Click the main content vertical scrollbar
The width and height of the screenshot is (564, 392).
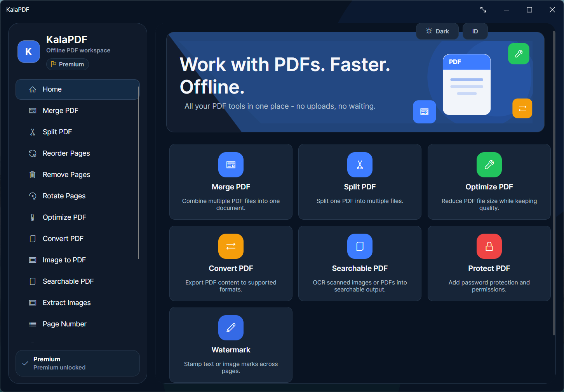pyautogui.click(x=554, y=183)
